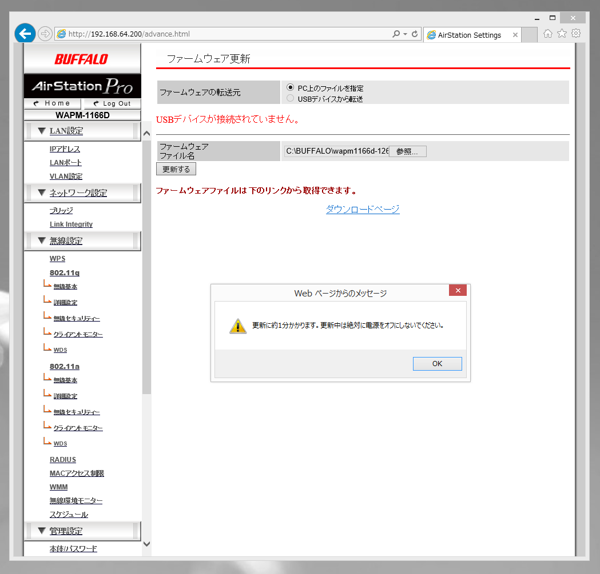This screenshot has width=600, height=574.
Task: Open the VLAN設定 link
Action: pyautogui.click(x=66, y=176)
